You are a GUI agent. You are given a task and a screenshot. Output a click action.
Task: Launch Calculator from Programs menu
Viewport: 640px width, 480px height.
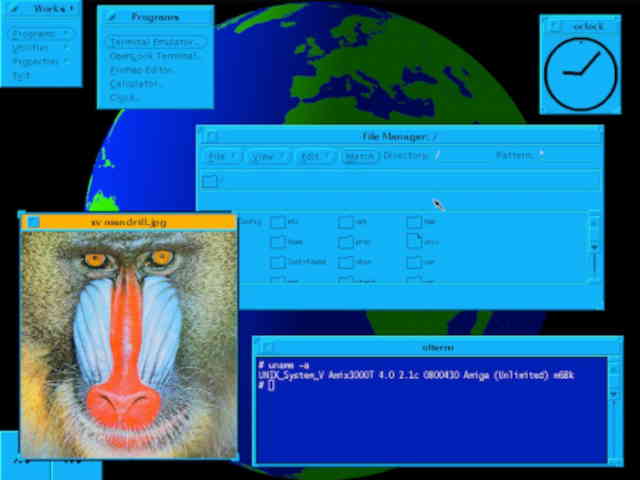point(135,84)
